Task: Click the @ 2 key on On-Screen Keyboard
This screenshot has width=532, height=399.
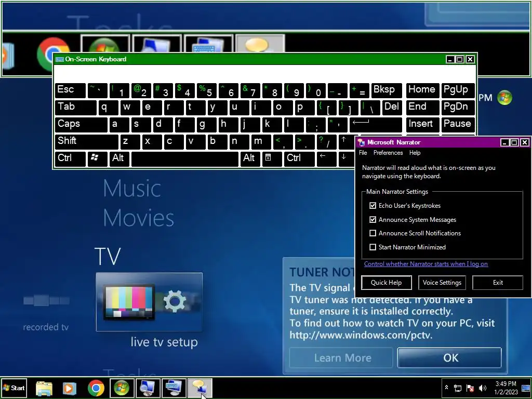Action: pos(141,90)
